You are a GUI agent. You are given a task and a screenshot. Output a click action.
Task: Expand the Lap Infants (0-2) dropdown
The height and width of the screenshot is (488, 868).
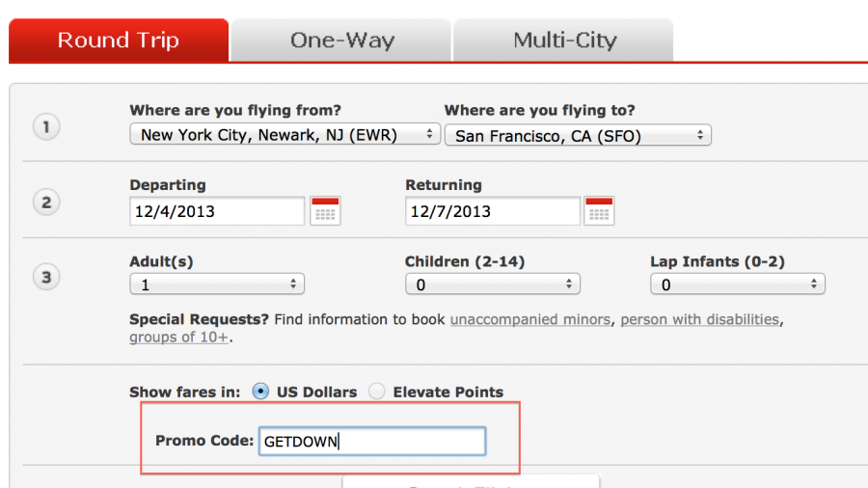[x=737, y=285]
